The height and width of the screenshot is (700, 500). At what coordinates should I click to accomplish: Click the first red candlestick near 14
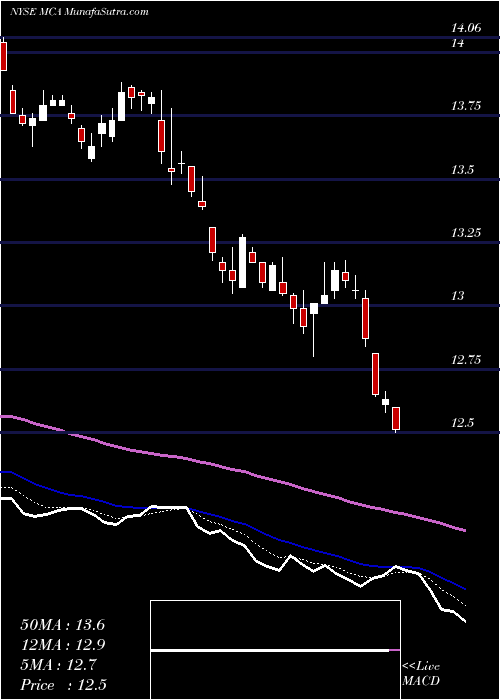click(4, 57)
